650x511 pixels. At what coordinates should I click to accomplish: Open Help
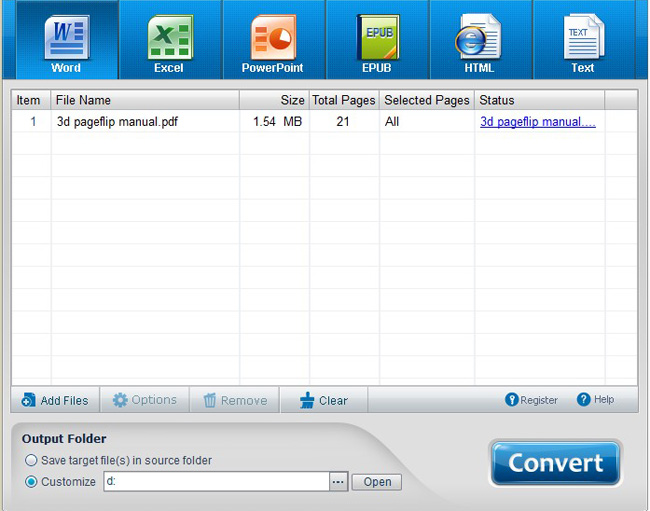point(595,400)
